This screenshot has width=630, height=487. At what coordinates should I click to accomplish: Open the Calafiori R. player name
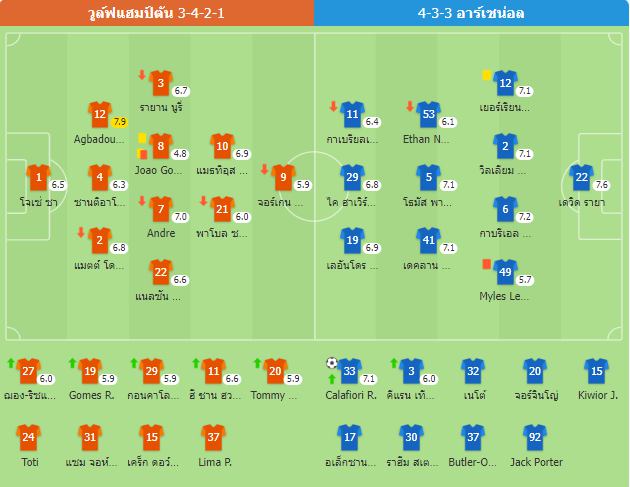[351, 395]
